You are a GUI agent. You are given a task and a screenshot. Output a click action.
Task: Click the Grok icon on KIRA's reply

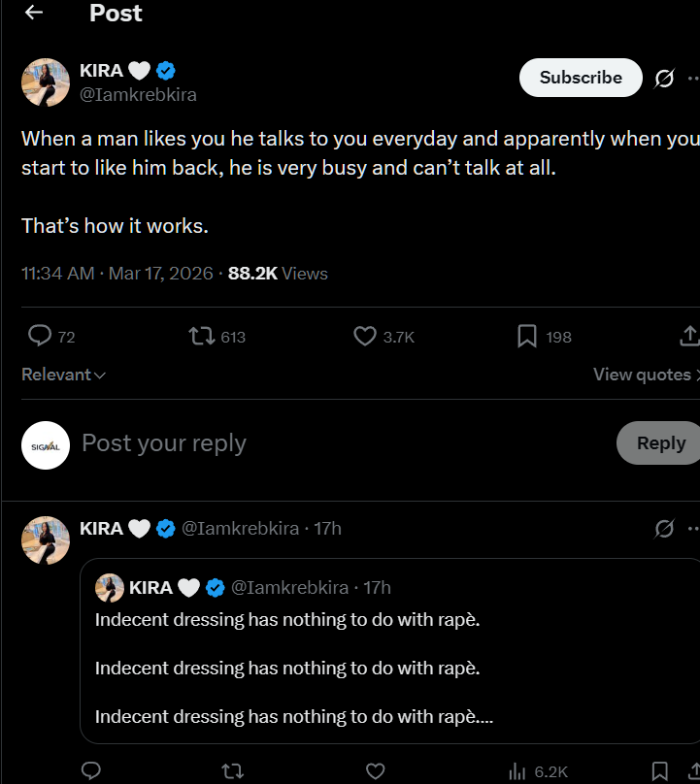tap(664, 529)
